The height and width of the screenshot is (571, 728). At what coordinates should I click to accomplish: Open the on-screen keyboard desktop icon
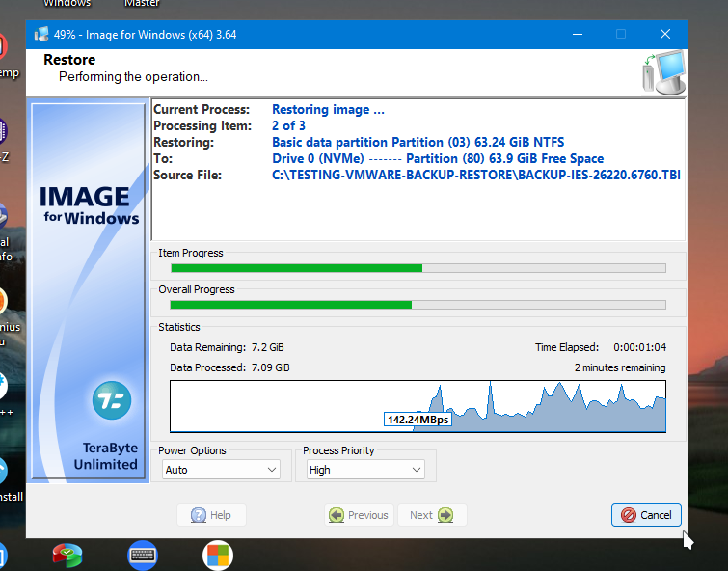[x=143, y=556]
